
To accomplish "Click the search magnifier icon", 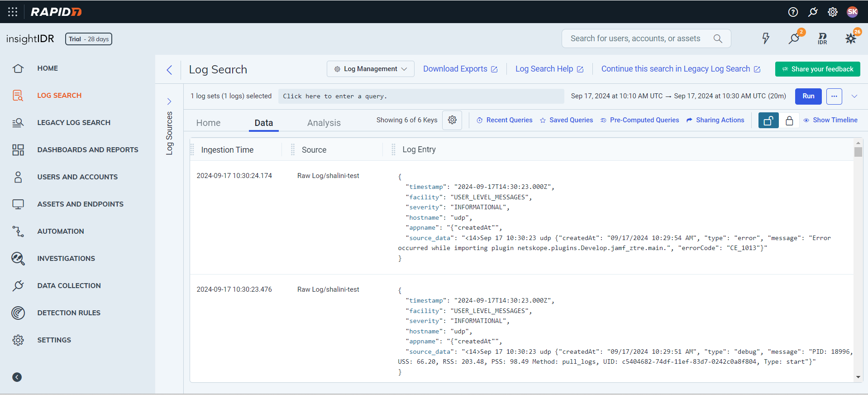I will pyautogui.click(x=718, y=39).
